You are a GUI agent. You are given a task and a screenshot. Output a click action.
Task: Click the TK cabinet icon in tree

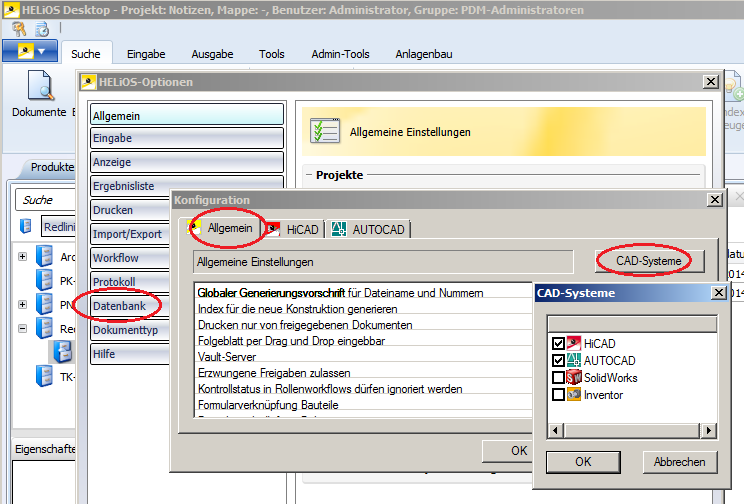(45, 376)
